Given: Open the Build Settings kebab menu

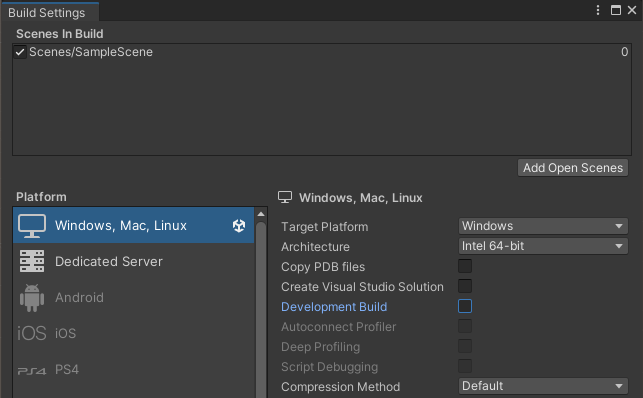Looking at the screenshot, I should (x=597, y=10).
